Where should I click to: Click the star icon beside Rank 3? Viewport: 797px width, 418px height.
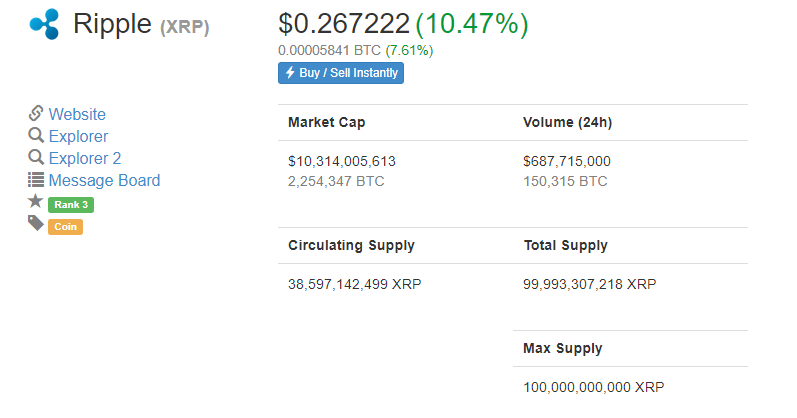coord(36,201)
